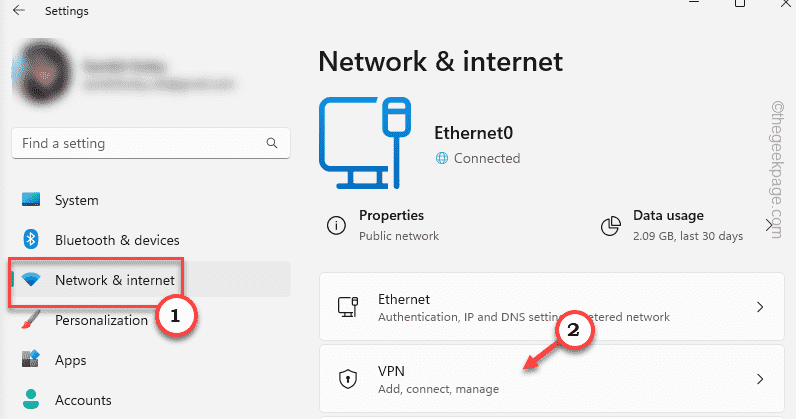This screenshot has height=419, width=796.
Task: Expand the Ethernet settings chevron
Action: click(760, 306)
